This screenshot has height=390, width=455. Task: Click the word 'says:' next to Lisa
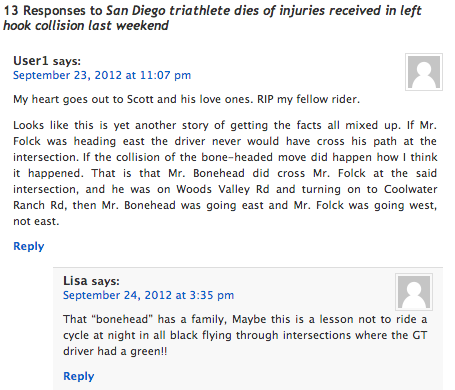click(105, 281)
